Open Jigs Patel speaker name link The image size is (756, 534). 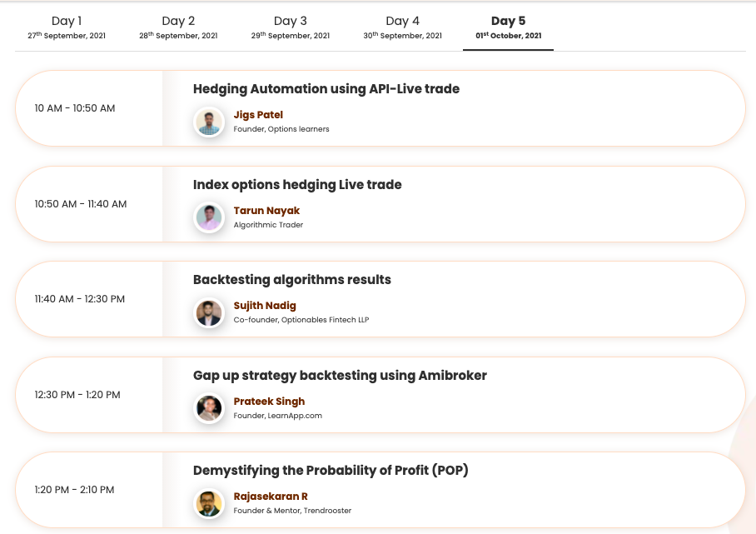pos(258,115)
